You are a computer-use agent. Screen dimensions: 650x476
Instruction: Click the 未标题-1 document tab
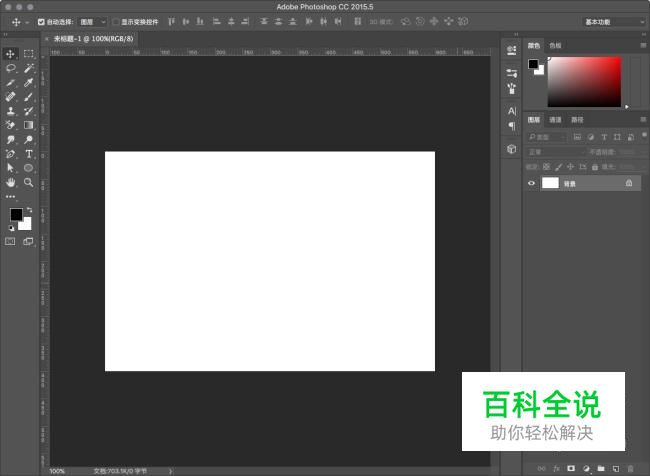click(93, 38)
